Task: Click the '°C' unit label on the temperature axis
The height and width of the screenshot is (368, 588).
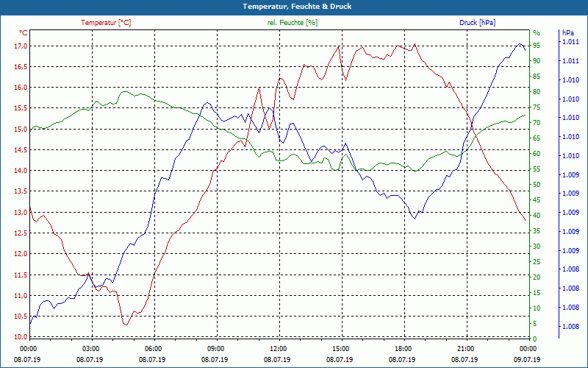Action: [24, 33]
